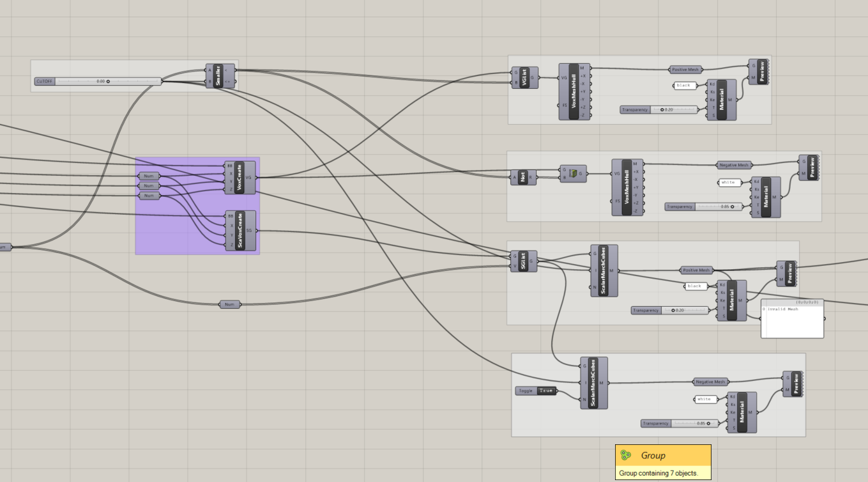Select the Preview component in VGlist group
Image resolution: width=868 pixels, height=482 pixels.
pyautogui.click(x=759, y=73)
